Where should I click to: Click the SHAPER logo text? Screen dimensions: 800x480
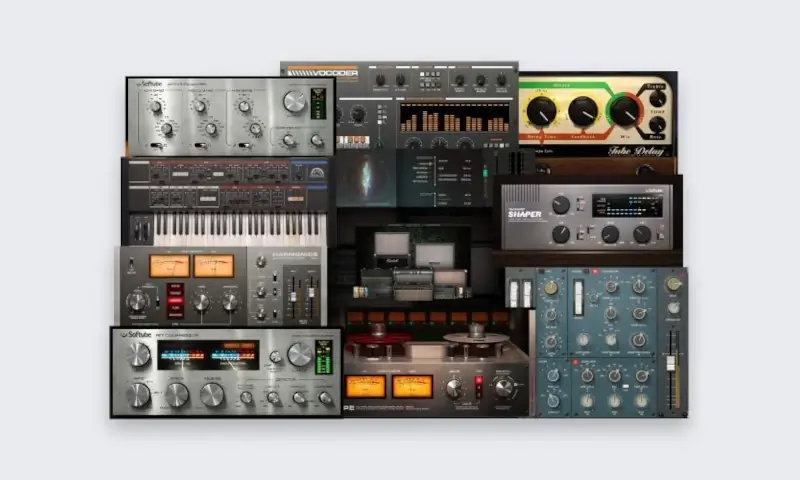[x=524, y=214]
